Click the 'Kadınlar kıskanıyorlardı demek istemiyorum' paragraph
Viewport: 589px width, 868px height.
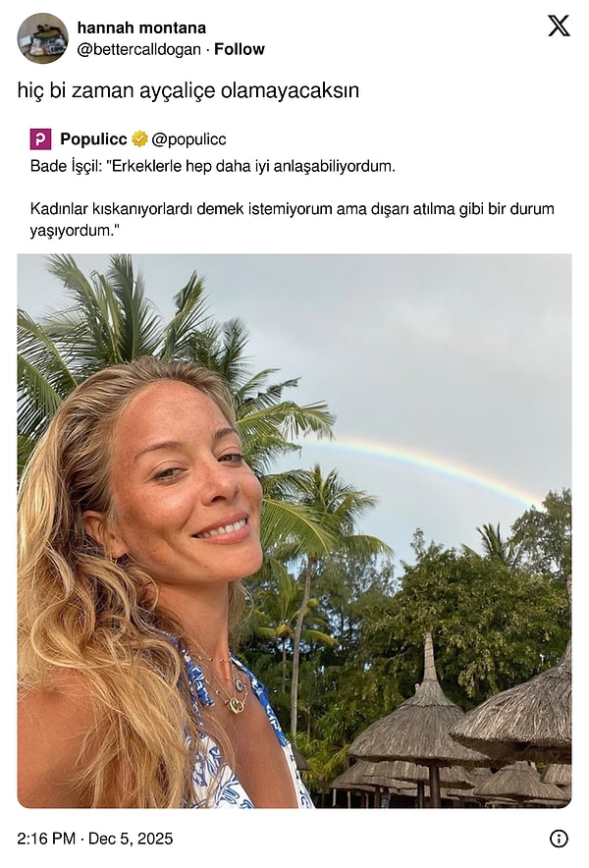[x=292, y=220]
